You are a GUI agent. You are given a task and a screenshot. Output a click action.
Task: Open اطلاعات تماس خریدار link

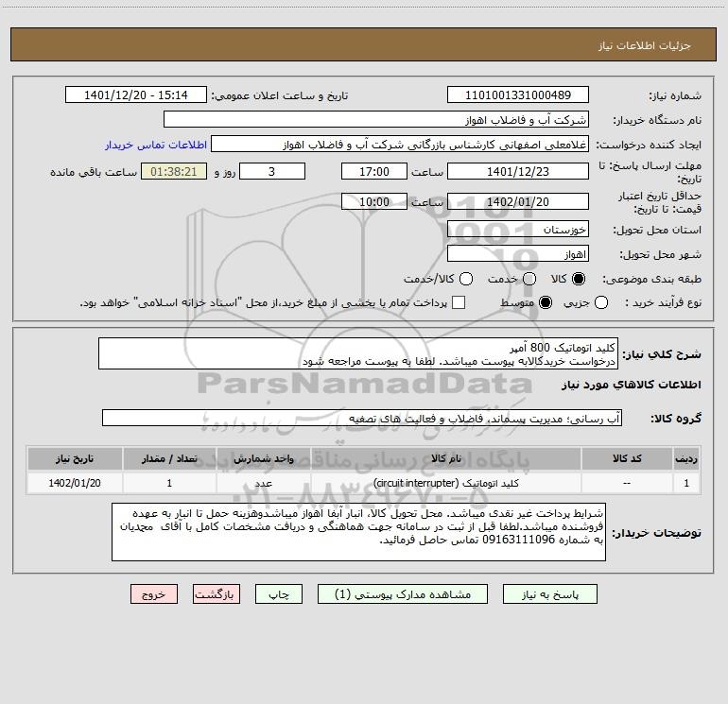pyautogui.click(x=156, y=145)
